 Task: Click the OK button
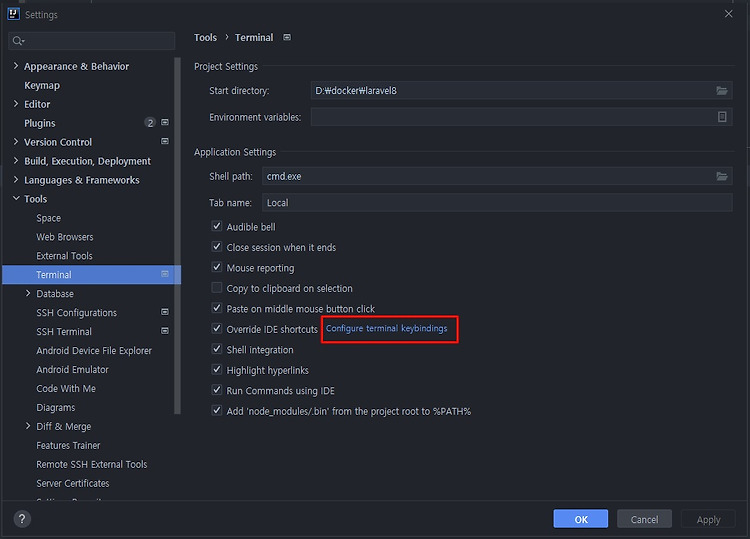tap(581, 519)
